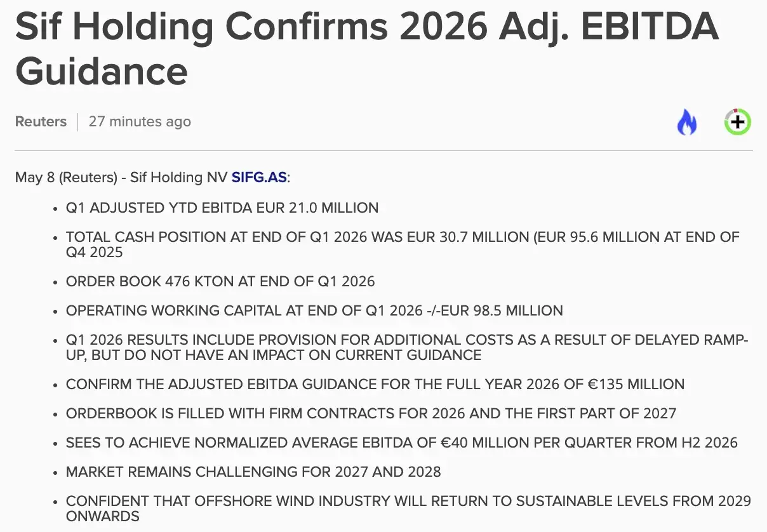Select the offshore wind industry bullet

[408, 509]
